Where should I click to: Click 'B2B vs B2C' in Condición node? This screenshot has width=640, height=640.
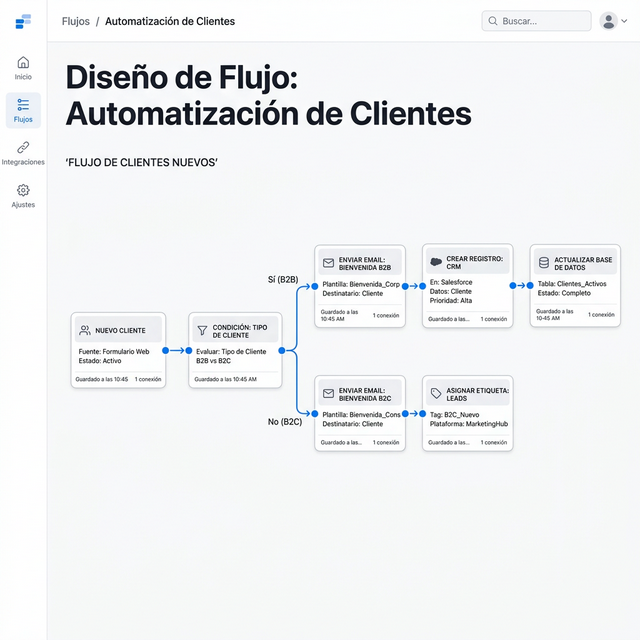click(x=213, y=361)
